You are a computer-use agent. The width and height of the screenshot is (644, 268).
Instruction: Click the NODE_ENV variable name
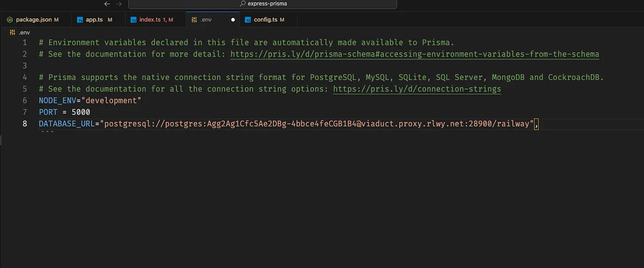pos(57,100)
